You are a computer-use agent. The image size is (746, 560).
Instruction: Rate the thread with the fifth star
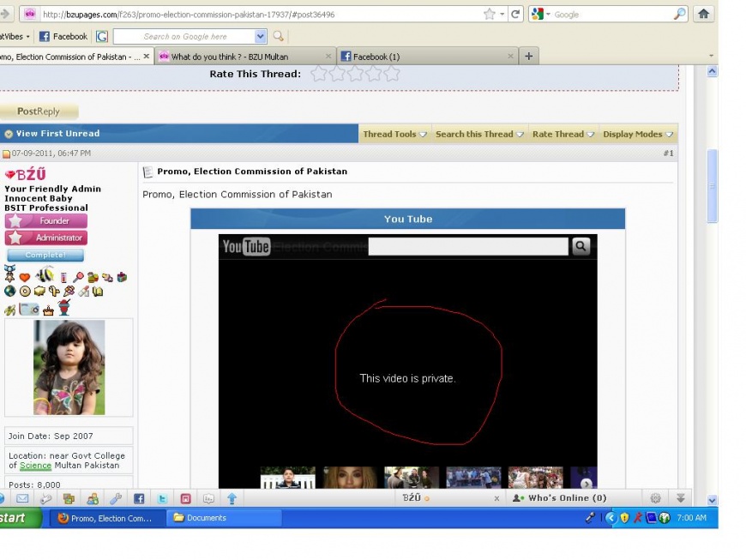coord(392,74)
